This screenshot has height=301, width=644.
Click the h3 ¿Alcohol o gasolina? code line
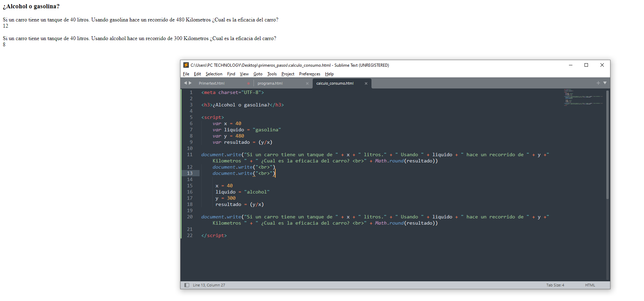(x=242, y=105)
